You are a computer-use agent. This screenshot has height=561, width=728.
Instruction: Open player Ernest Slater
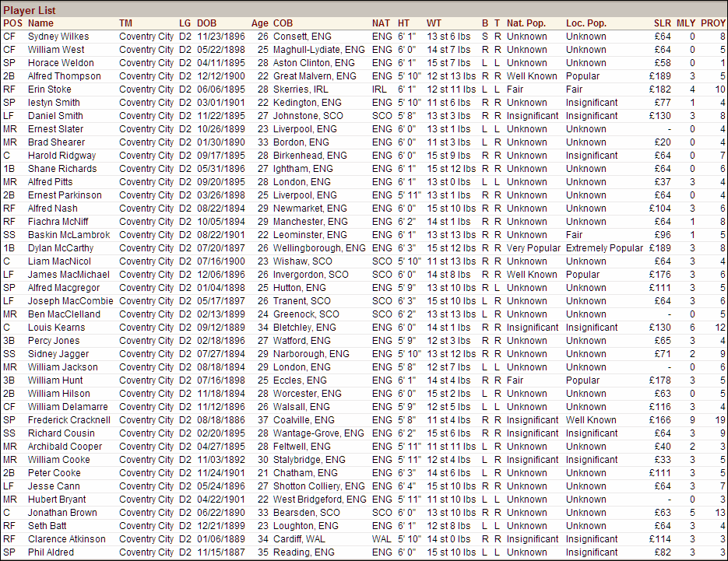click(x=56, y=129)
